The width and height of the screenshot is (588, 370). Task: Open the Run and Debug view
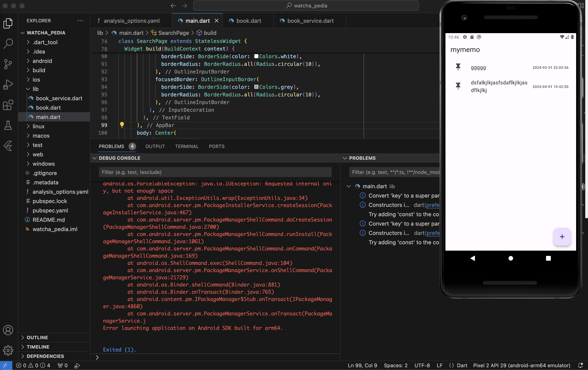[x=8, y=85]
